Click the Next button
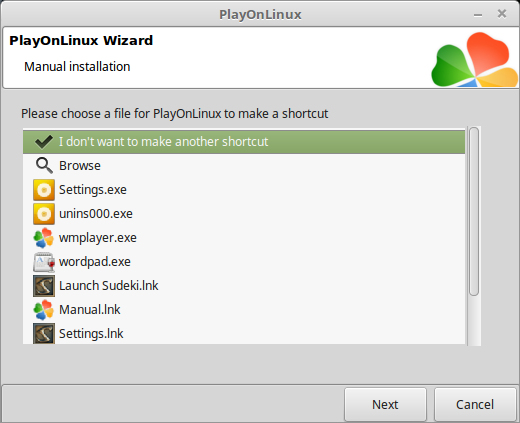This screenshot has height=423, width=520. click(385, 404)
